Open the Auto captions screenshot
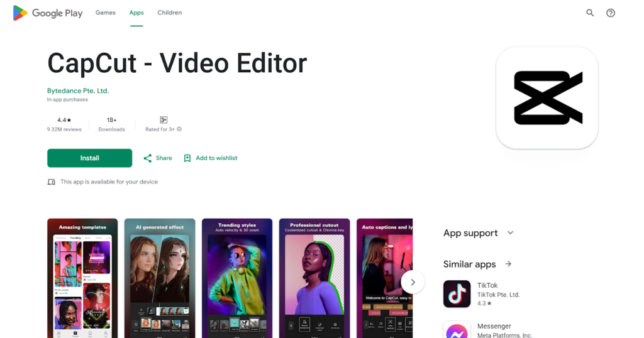The width and height of the screenshot is (644, 338). 384,278
